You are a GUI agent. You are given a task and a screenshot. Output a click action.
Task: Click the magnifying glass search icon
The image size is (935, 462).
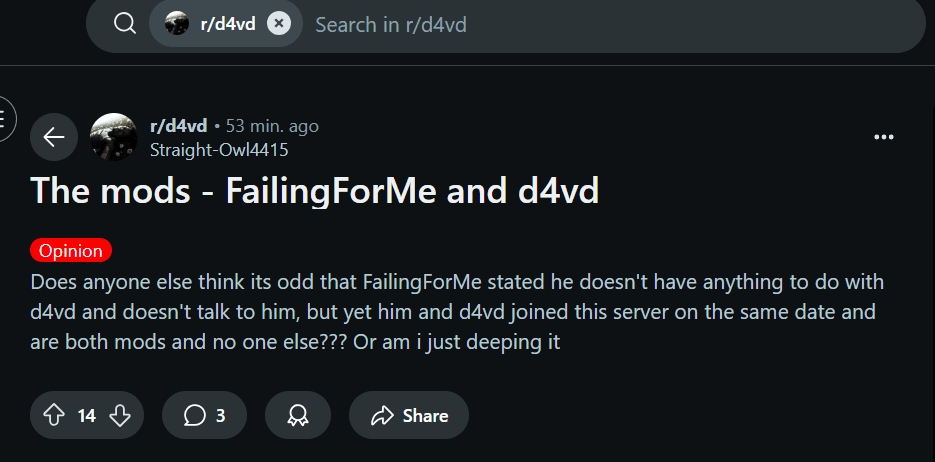tap(125, 23)
